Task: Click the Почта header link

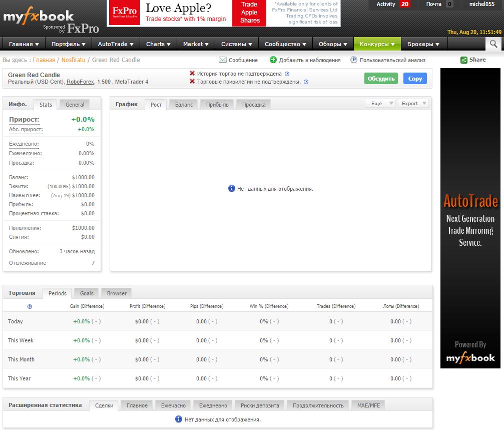Action: tap(433, 4)
